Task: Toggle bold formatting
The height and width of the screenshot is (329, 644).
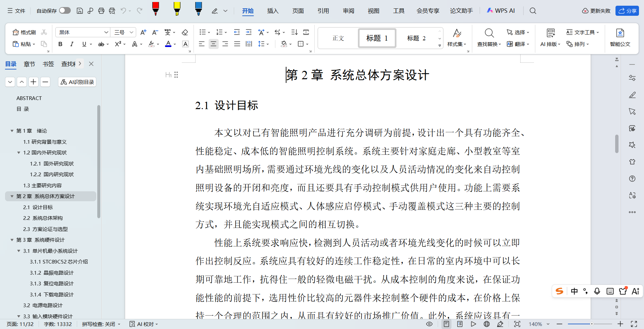Action: (x=60, y=44)
